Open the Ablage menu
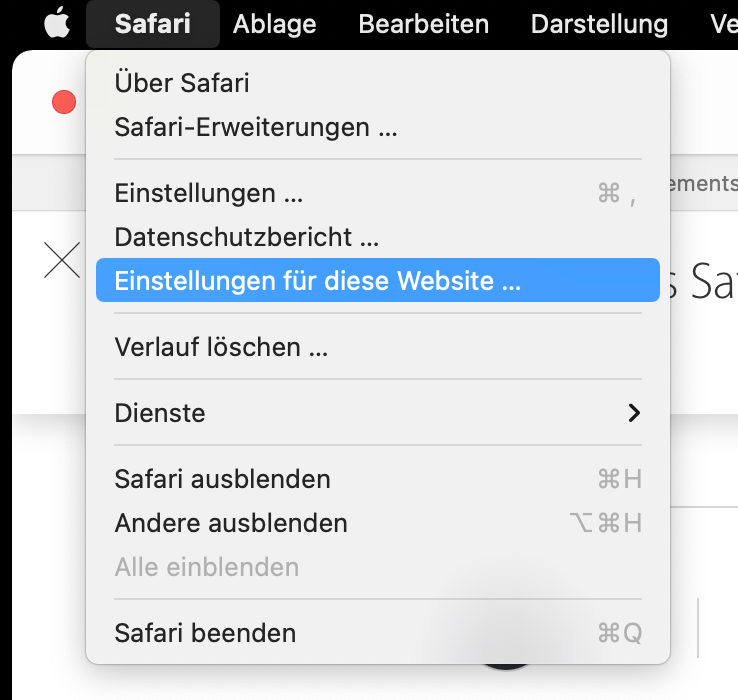 (274, 24)
